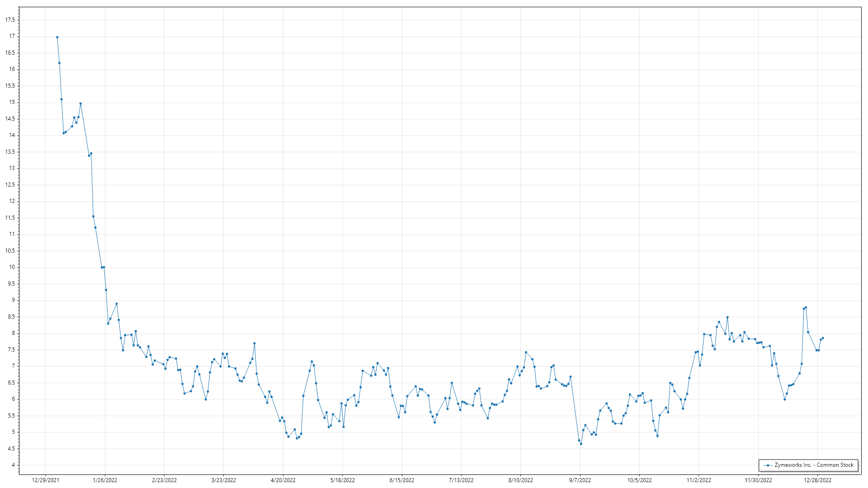Click the Zymeworks Inc. - Common Stock legend label
The image size is (868, 488).
(814, 465)
